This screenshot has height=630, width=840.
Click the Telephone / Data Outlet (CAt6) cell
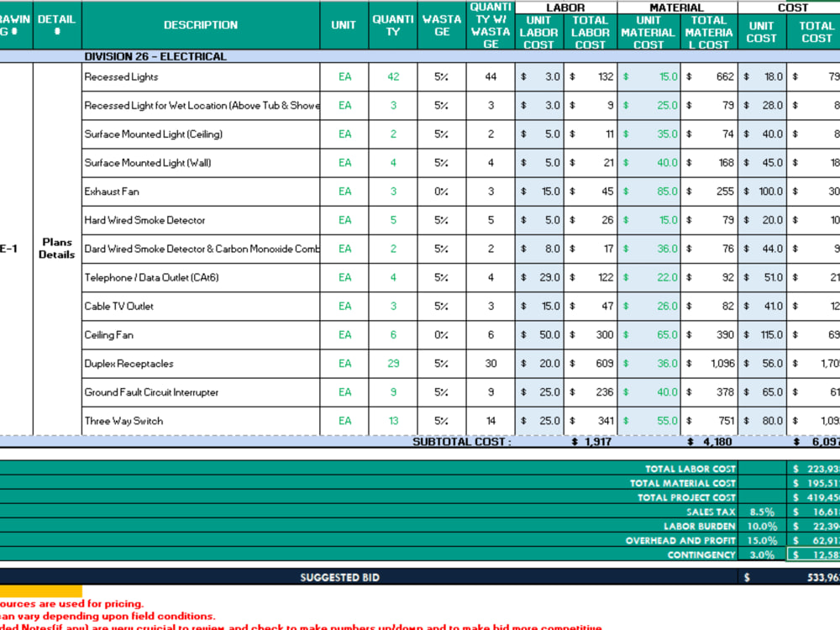[201, 277]
